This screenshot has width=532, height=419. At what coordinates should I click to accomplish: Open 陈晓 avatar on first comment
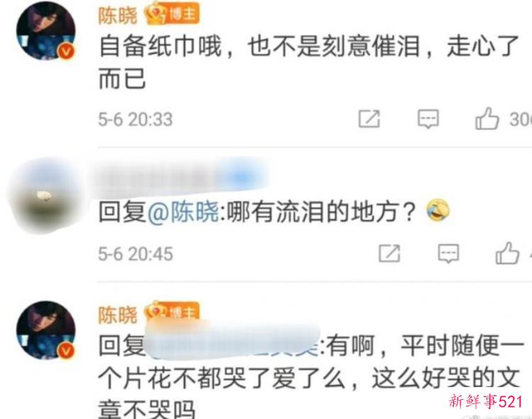click(x=46, y=31)
